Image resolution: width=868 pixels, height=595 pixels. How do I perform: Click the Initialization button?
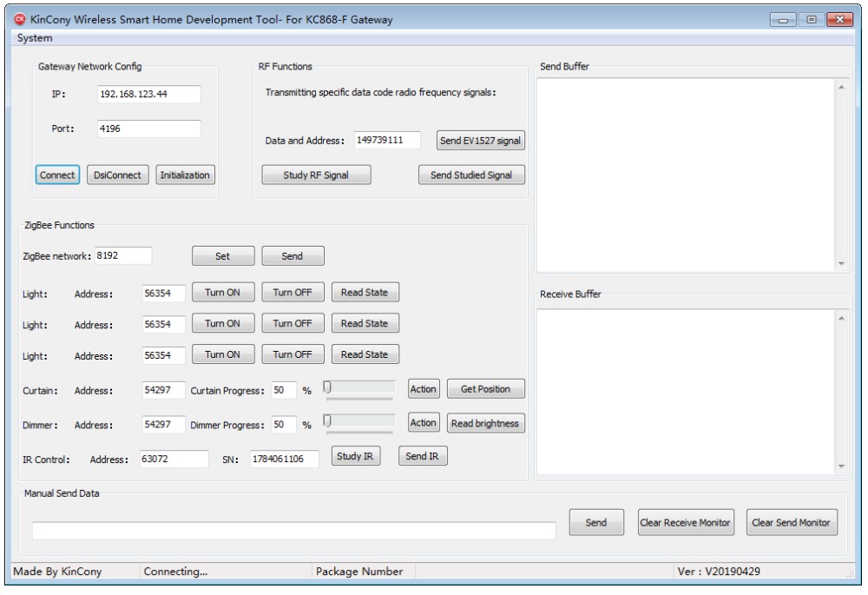coord(185,175)
